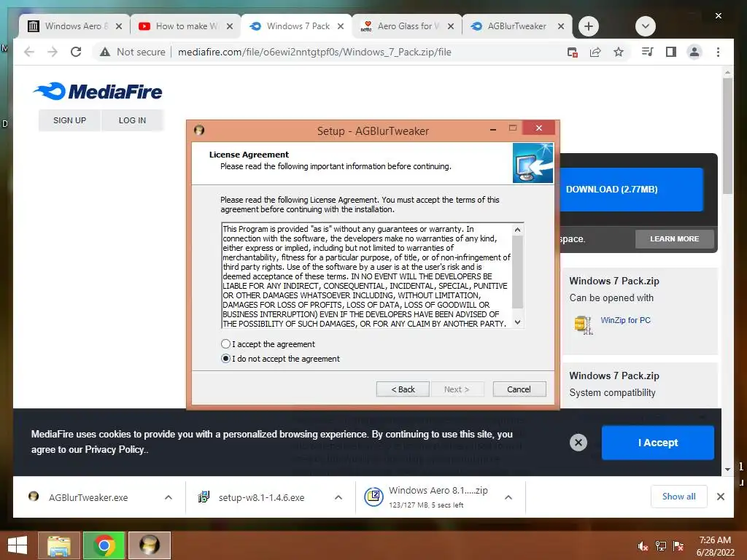
Task: Click the LOG IN button
Action: [x=133, y=120]
